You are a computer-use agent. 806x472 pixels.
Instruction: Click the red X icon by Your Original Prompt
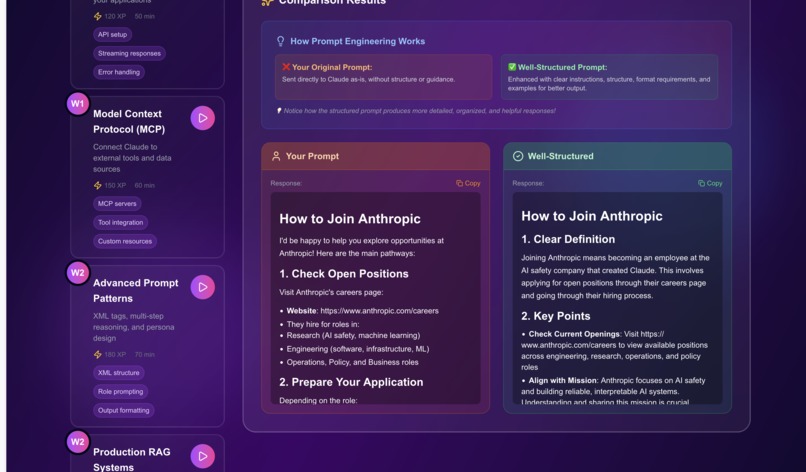tap(286, 67)
